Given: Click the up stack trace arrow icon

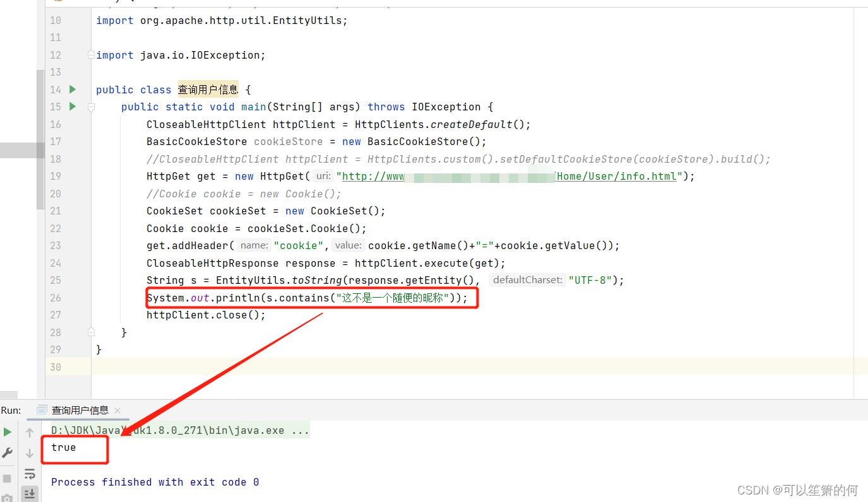Looking at the screenshot, I should pos(29,432).
